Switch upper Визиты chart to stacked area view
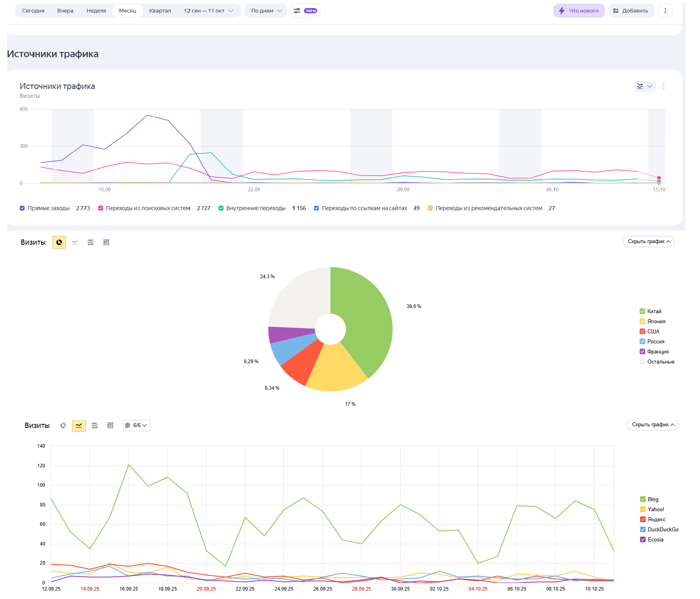This screenshot has height=599, width=700. click(91, 242)
